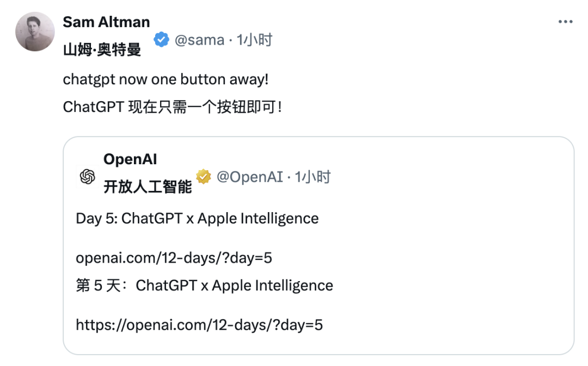Open the https://openai.com/12-days/?day=5 link
588x366 pixels.
(199, 325)
